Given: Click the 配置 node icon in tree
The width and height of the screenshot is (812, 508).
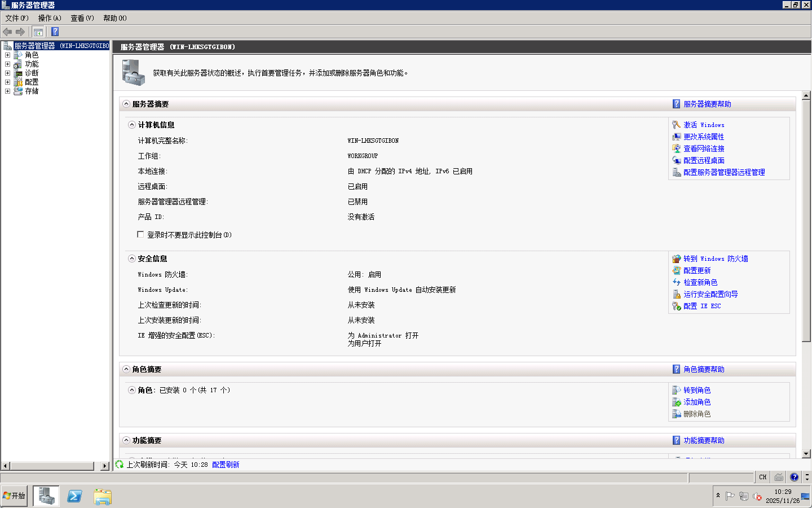Looking at the screenshot, I should (x=18, y=82).
